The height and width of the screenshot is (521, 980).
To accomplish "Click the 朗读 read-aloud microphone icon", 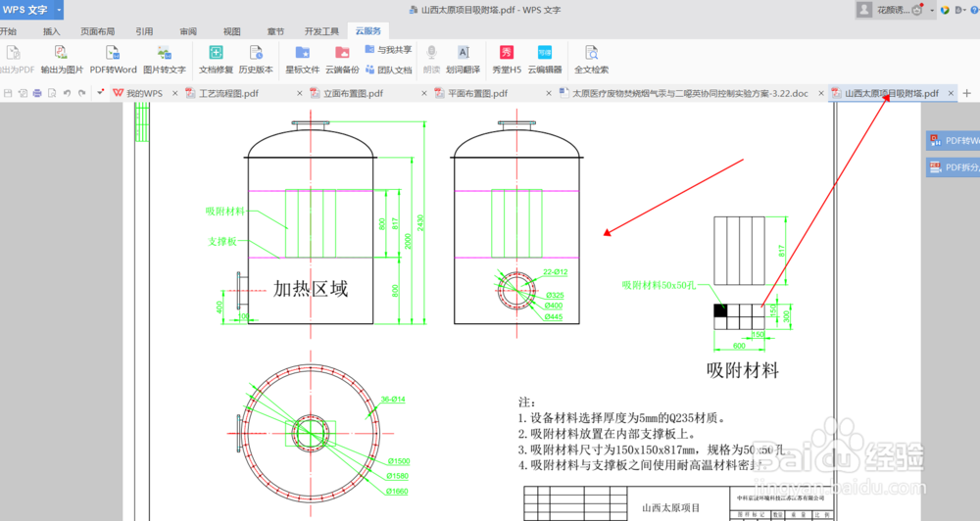I will coord(431,53).
